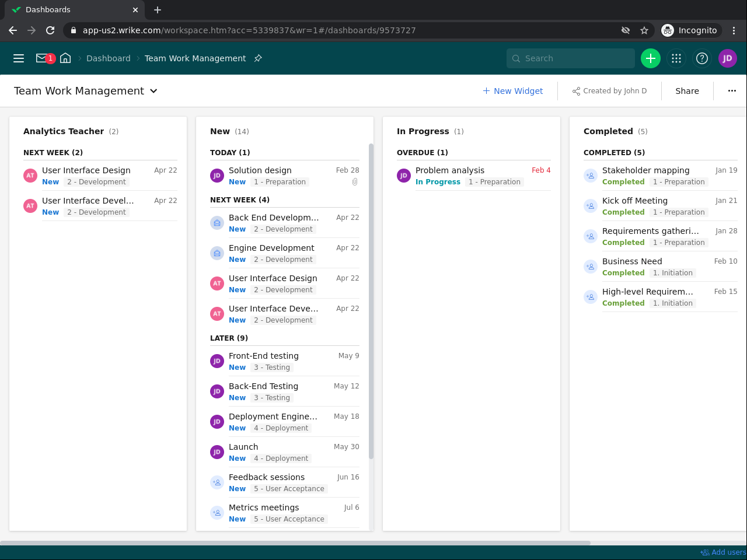Open the Business Need task
This screenshot has width=747, height=560.
point(632,261)
